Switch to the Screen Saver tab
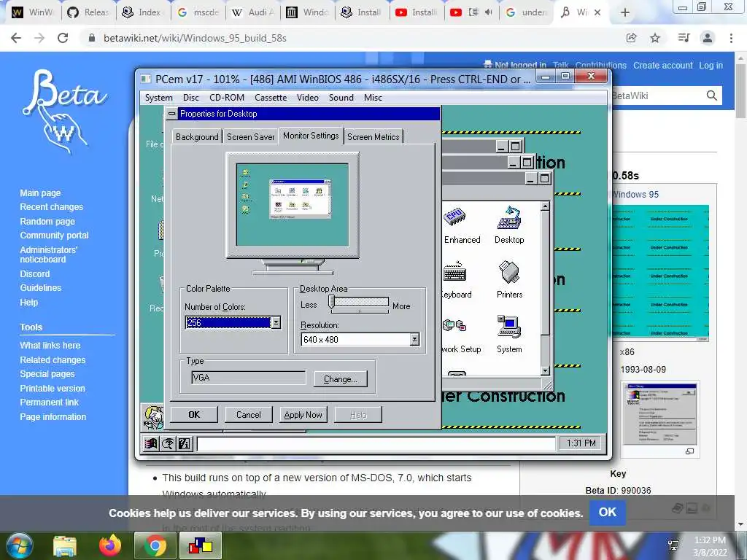747x560 pixels. coord(251,136)
